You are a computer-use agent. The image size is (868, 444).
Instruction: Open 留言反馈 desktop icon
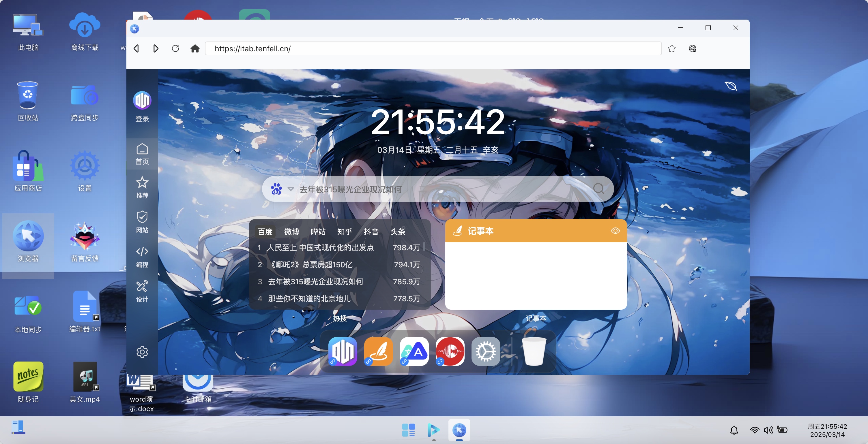pos(85,242)
